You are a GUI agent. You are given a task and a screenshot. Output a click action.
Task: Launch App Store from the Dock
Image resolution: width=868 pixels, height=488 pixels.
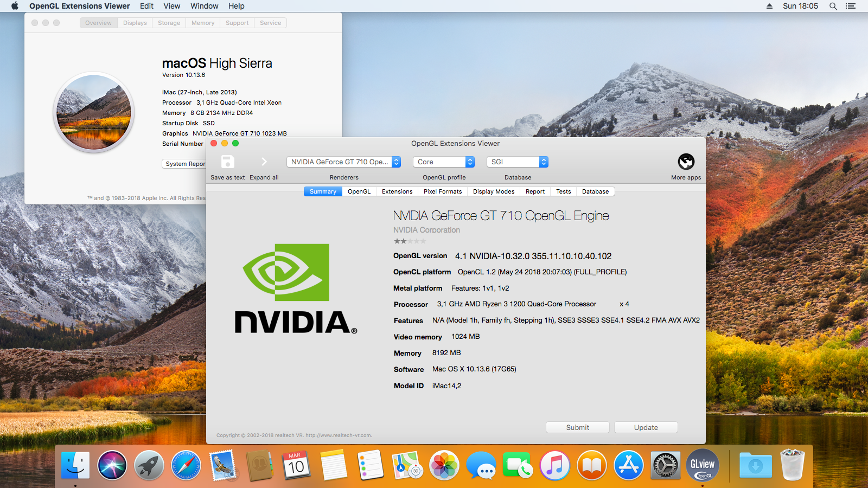tap(629, 465)
